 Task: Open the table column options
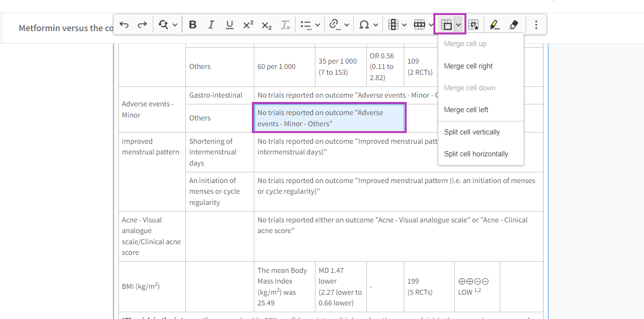pos(397,25)
